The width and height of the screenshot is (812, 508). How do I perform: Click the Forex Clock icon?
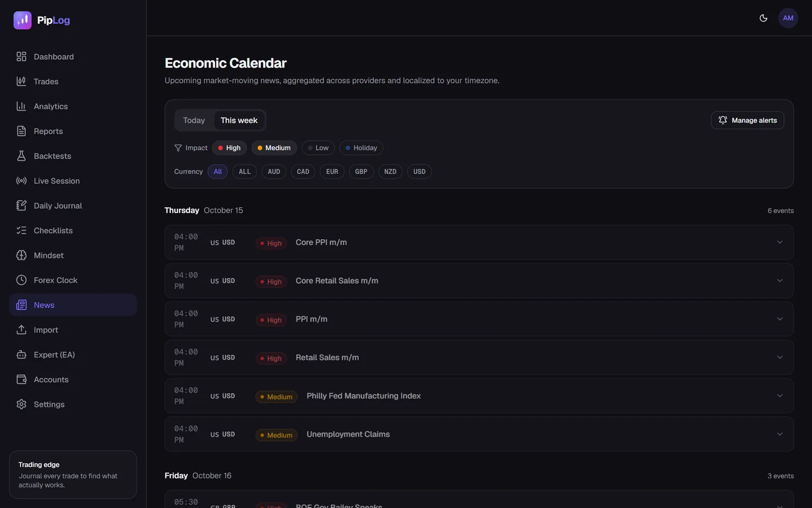[21, 280]
